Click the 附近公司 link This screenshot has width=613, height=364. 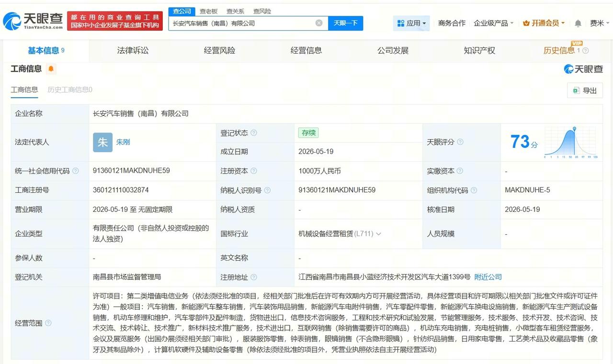(x=488, y=277)
